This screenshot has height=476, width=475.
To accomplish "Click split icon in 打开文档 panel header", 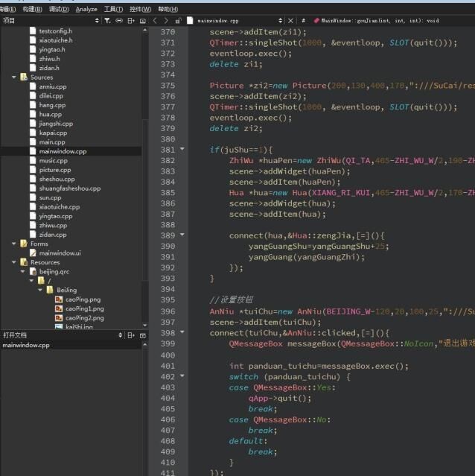I will point(131,335).
